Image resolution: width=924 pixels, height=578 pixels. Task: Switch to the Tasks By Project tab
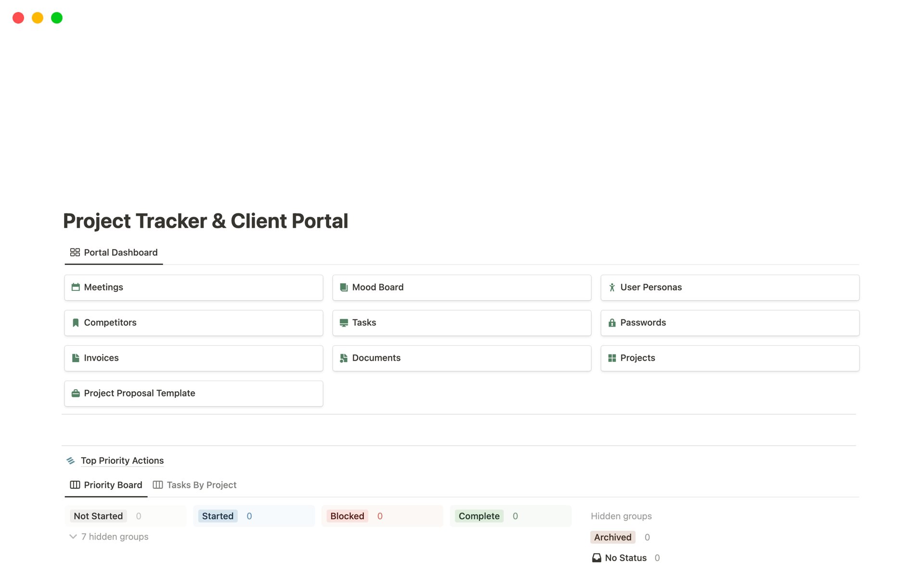click(201, 485)
